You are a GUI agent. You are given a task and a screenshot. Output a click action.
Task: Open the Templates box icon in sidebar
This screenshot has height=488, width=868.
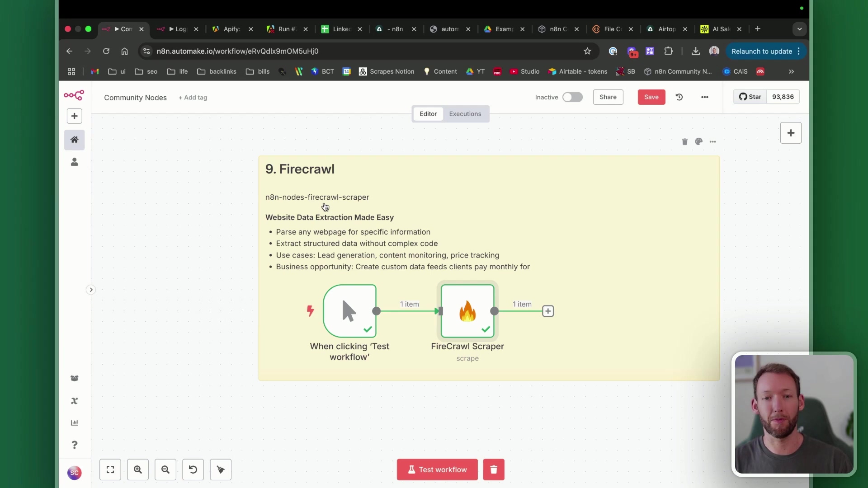pos(75,378)
